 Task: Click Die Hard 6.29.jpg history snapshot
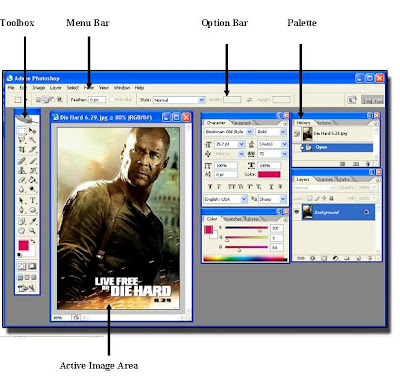click(333, 133)
